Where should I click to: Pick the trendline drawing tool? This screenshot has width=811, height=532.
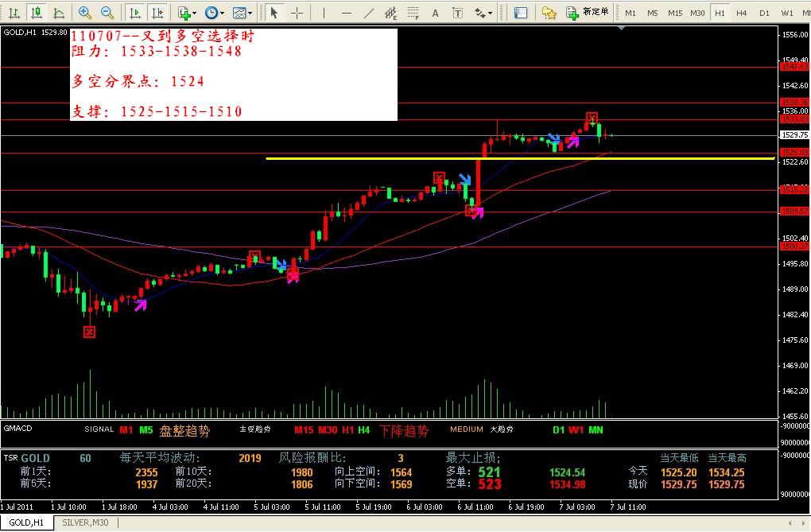[x=368, y=13]
